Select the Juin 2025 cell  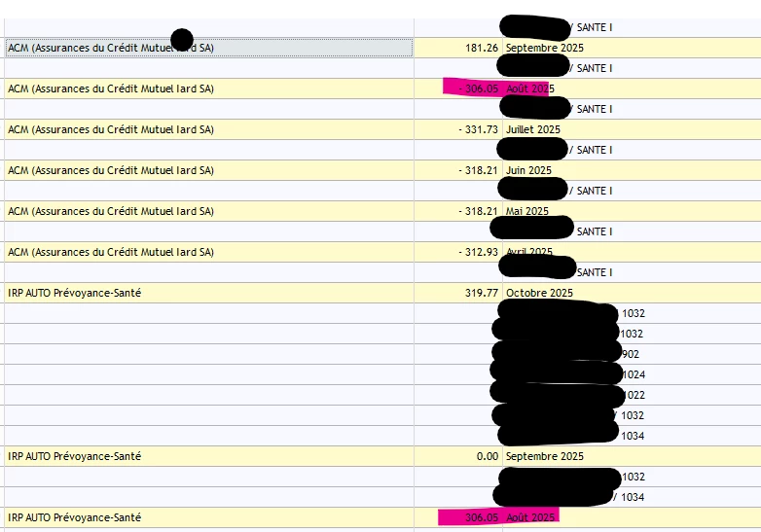(632, 170)
